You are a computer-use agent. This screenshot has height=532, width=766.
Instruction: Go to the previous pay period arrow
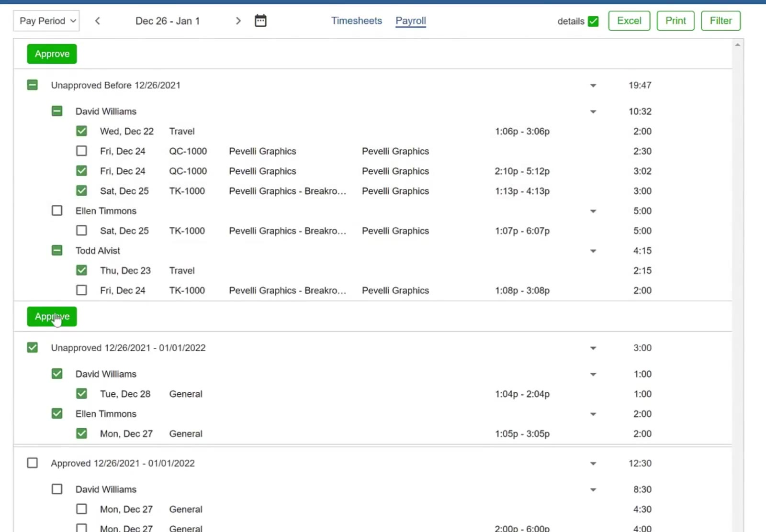(97, 21)
